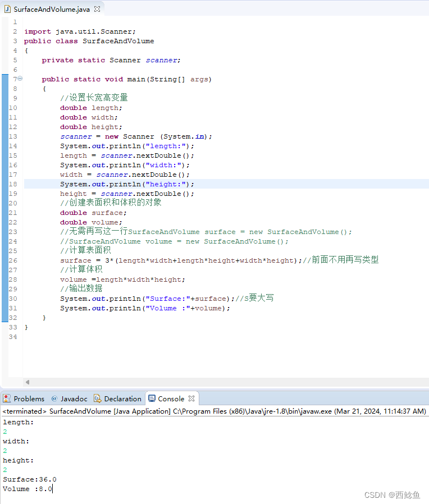Screen dimensions: 429x504
Task: Click the surface calculation line with 3*
Action: click(181, 260)
